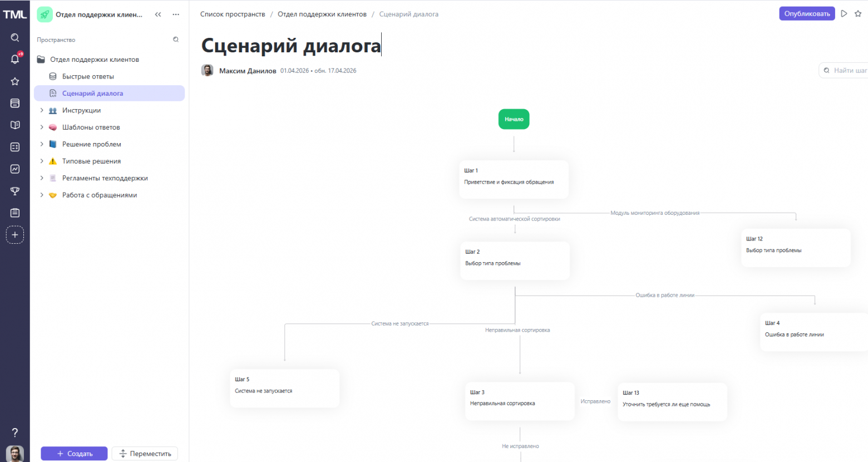Viewport: 868px width, 462px height.
Task: Collapse the sidebar with the double-chevron icon
Action: [x=158, y=14]
